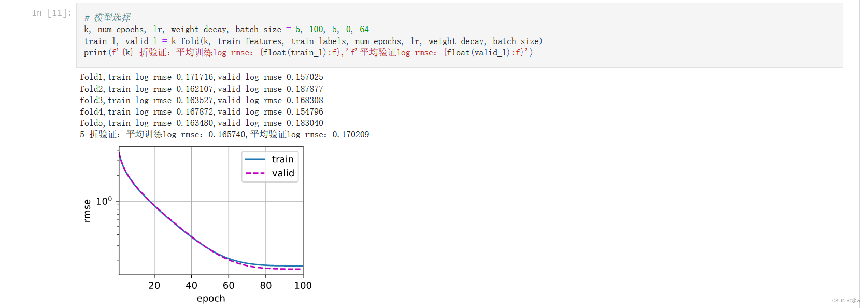This screenshot has height=308, width=868.
Task: Click the 10⁰ y-axis tick label
Action: point(104,201)
